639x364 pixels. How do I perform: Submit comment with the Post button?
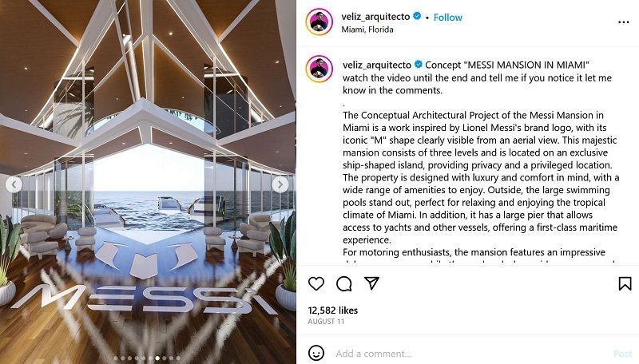click(x=623, y=354)
